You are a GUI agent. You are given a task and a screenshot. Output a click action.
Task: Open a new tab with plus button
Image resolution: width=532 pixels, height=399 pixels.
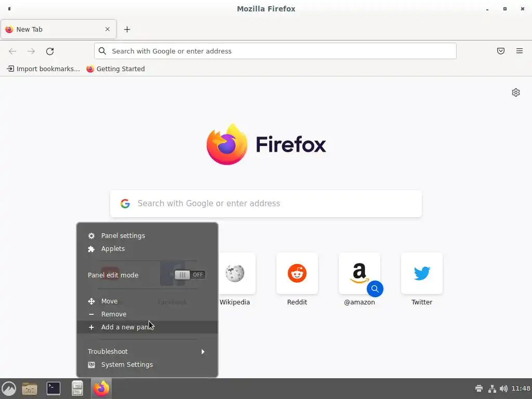pos(127,30)
